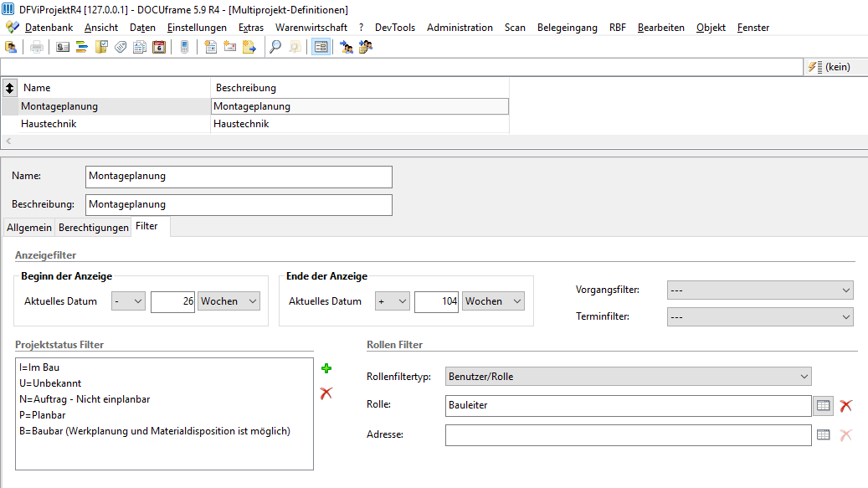Open the Datenbank menu
Screen dimensions: 868x488
point(49,27)
